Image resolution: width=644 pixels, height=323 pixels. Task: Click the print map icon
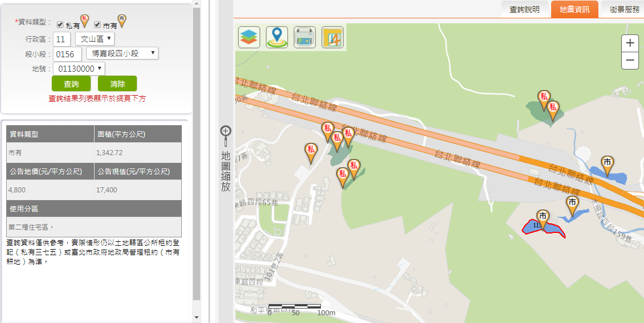(305, 37)
